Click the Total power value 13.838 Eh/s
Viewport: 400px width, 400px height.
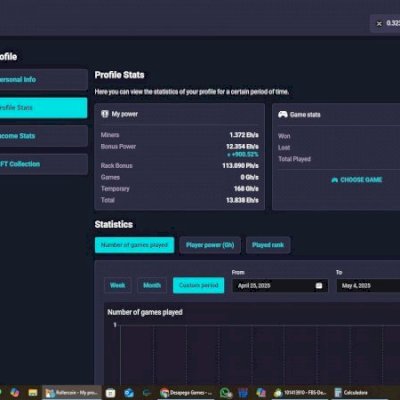242,200
